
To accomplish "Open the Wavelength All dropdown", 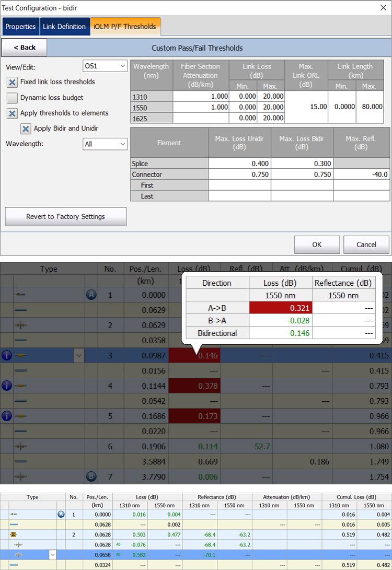I will 105,144.
